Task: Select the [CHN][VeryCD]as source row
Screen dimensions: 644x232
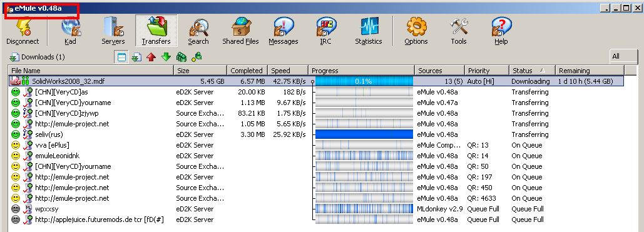Action: pos(316,92)
